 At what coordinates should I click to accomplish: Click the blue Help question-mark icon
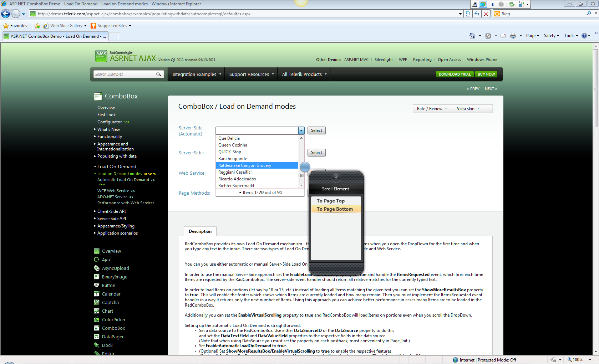[584, 36]
